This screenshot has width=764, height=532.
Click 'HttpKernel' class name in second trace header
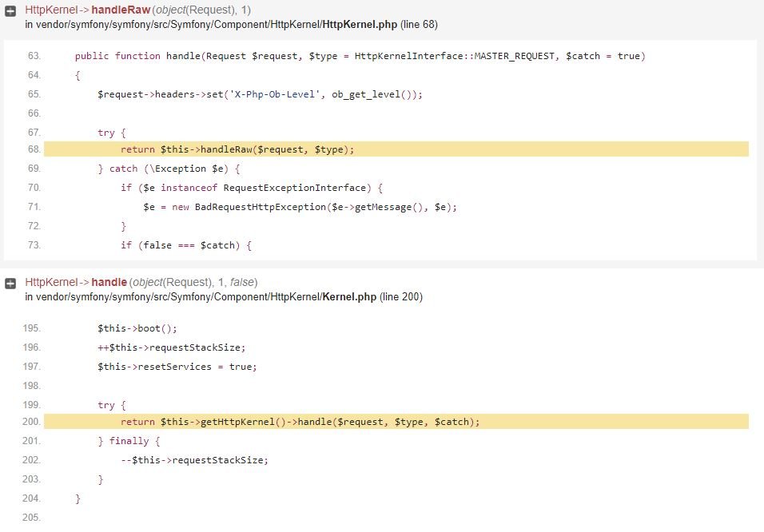[51, 282]
